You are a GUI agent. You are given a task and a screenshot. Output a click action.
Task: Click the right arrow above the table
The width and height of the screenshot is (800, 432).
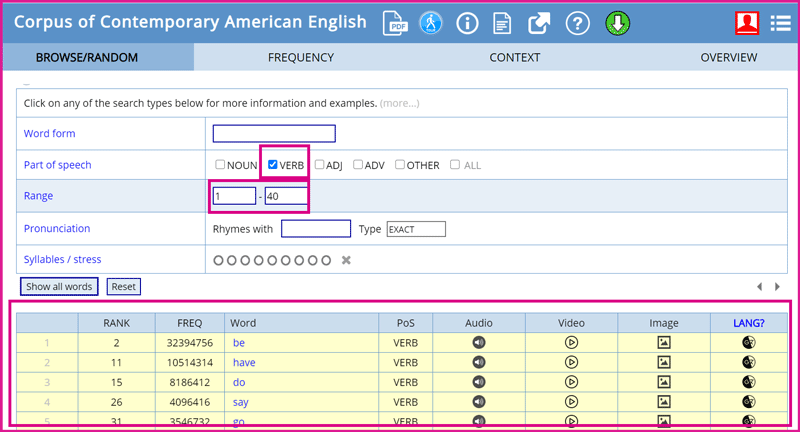pos(778,287)
